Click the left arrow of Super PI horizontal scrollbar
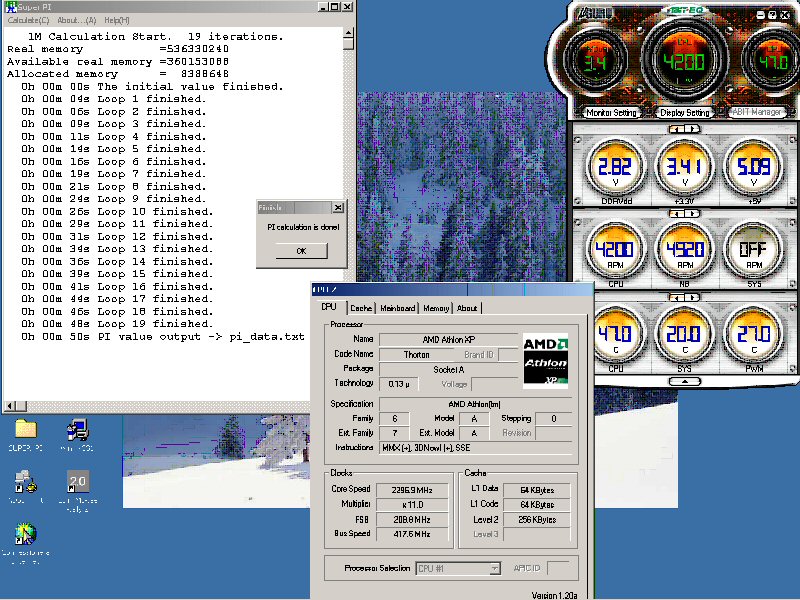This screenshot has width=800, height=600. point(10,406)
